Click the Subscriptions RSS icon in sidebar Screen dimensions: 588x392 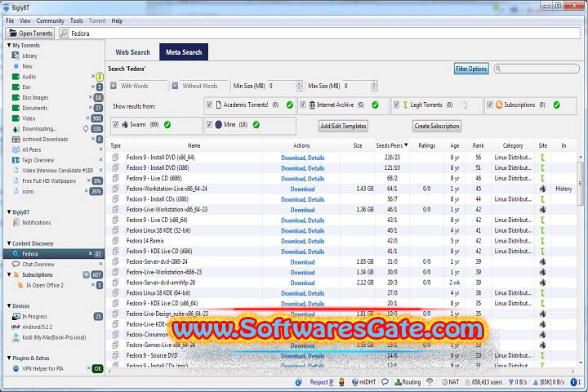pos(16,275)
